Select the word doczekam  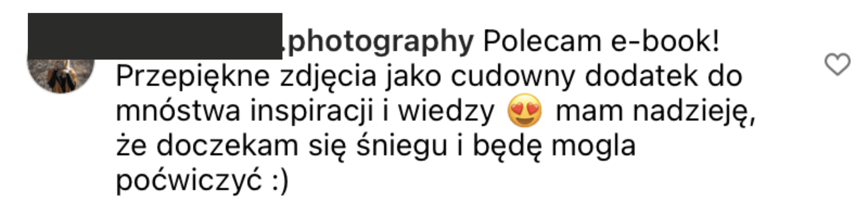tap(227, 146)
